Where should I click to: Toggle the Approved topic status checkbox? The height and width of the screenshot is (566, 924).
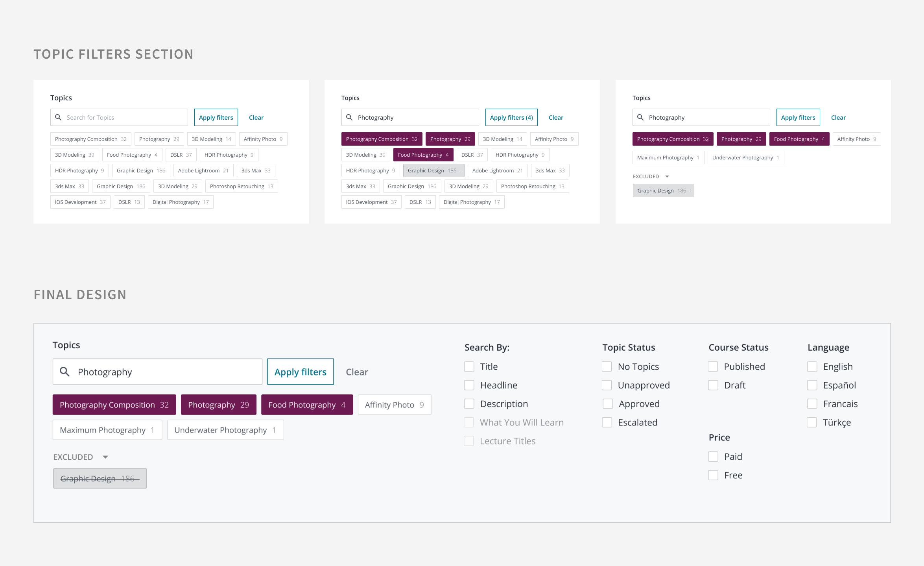point(608,404)
